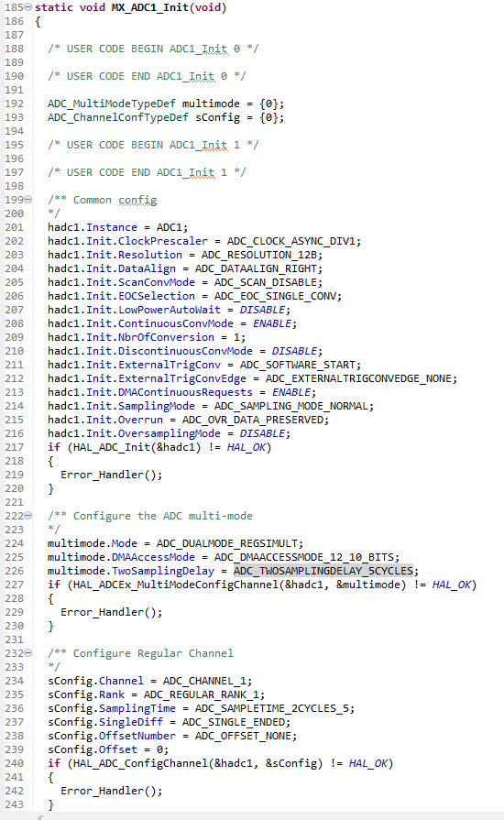Collapse the ADC multi-mode comment fold at line 222
504x820 pixels.
pyautogui.click(x=28, y=516)
